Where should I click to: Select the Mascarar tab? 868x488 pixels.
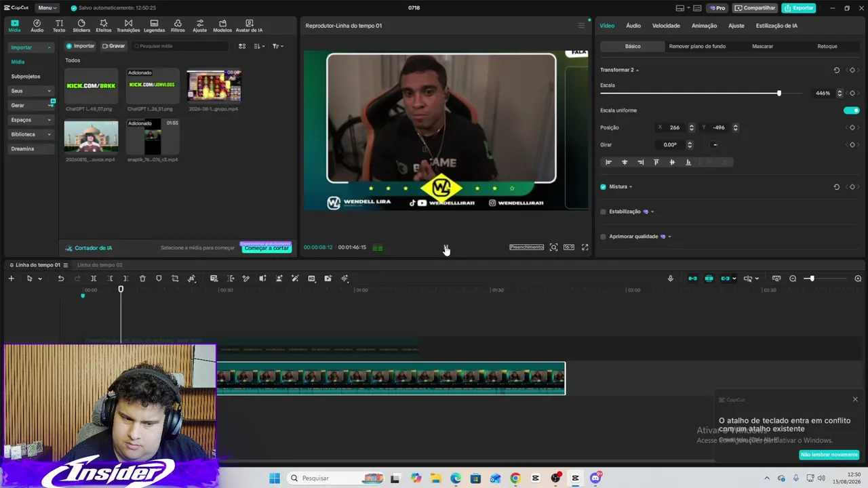click(762, 46)
